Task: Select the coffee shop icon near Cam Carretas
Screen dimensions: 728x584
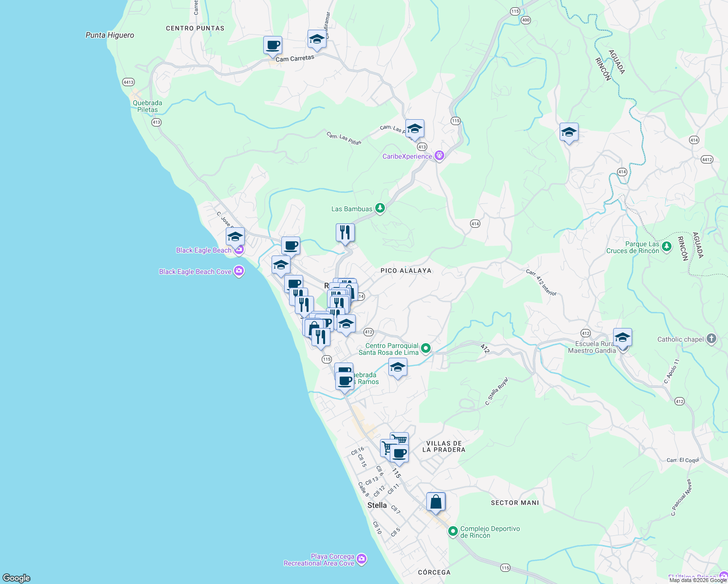Action: (x=273, y=46)
